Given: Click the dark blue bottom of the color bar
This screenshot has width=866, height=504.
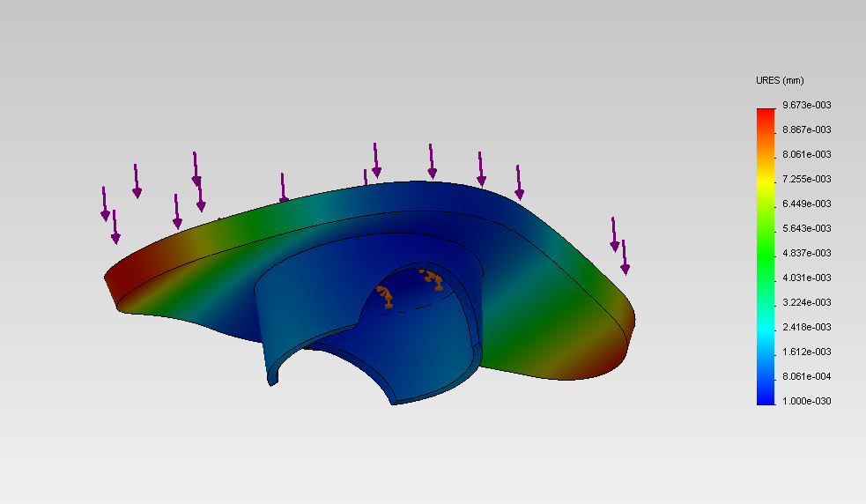Looking at the screenshot, I should tap(765, 398).
